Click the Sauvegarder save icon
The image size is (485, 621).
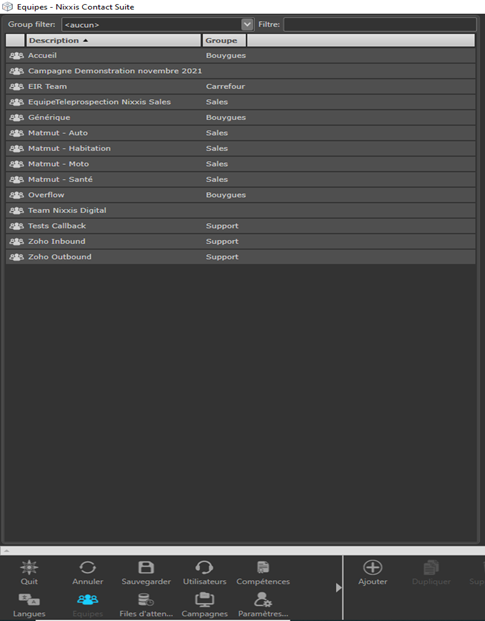146,568
